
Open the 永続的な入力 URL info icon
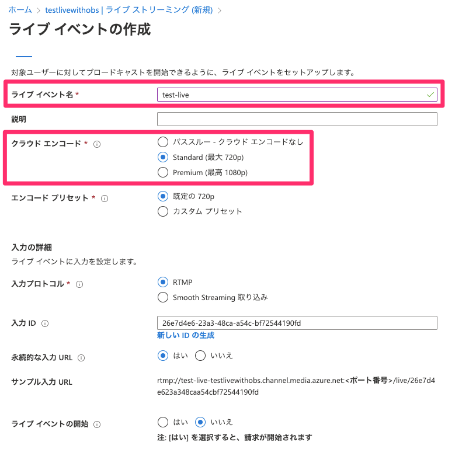[81, 358]
